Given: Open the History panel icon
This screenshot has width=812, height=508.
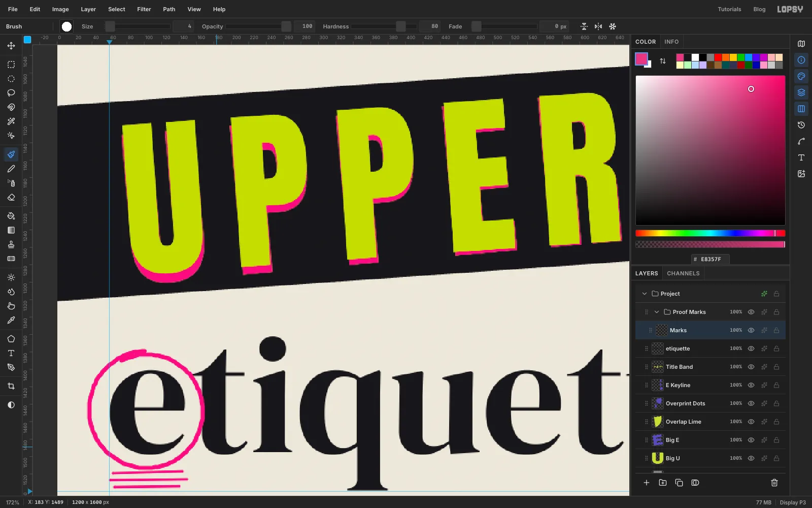Looking at the screenshot, I should [x=801, y=125].
